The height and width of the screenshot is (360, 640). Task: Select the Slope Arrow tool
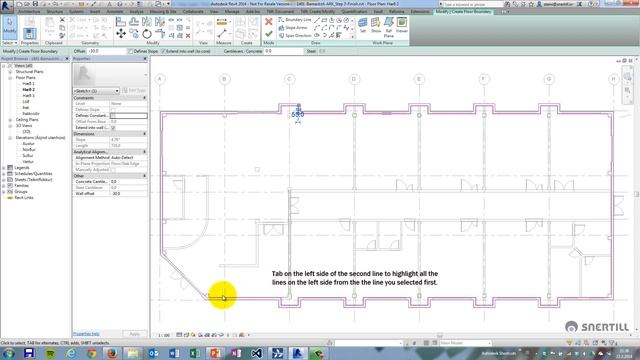[x=293, y=28]
